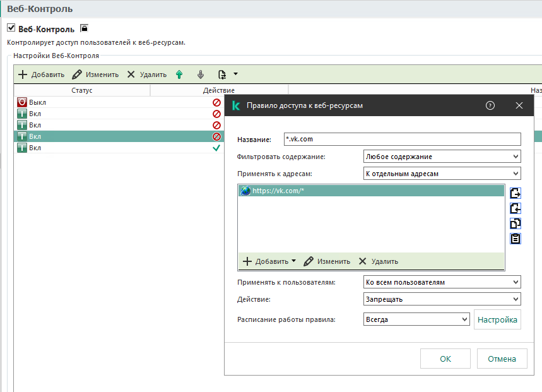Screen dimensions: 542x392
Task: Click the import address list icon
Action: (x=515, y=208)
